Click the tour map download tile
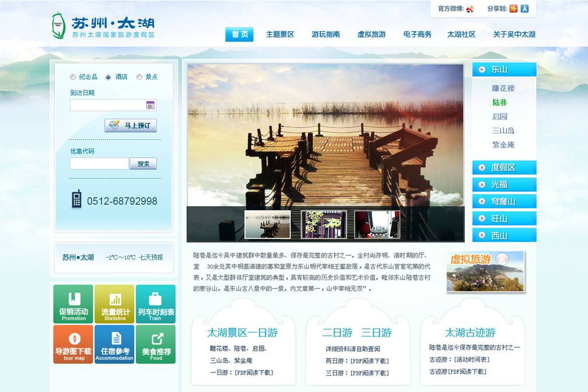The width and height of the screenshot is (588, 392). [73, 344]
